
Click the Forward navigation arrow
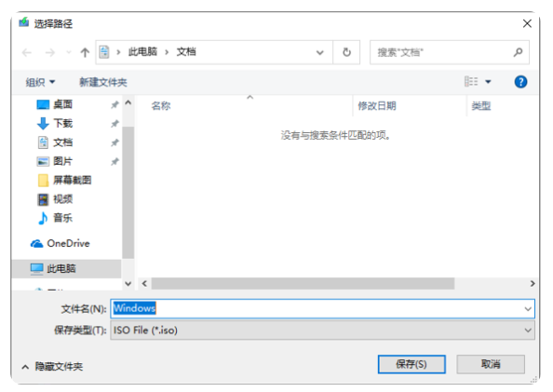coord(50,53)
